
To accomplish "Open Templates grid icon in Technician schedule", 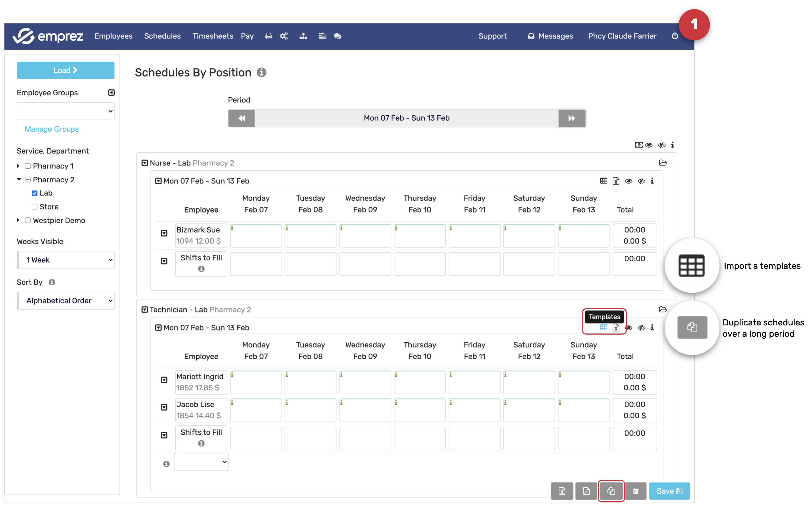I will [603, 328].
